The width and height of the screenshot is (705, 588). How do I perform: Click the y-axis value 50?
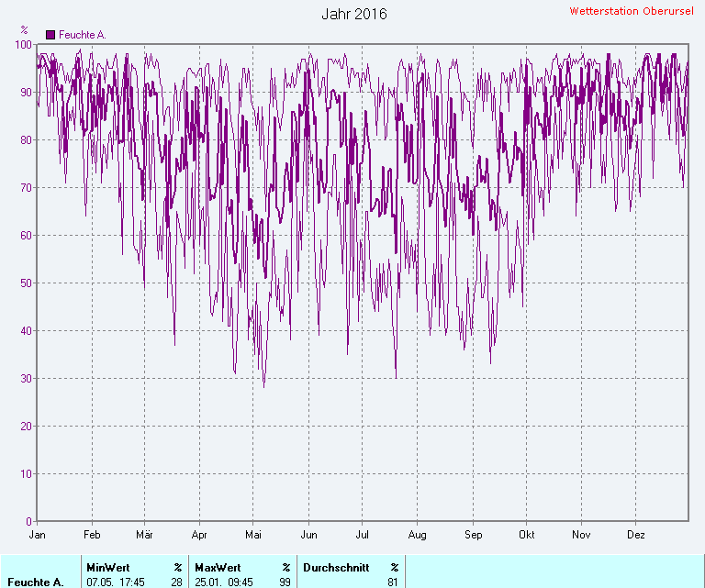[x=26, y=283]
